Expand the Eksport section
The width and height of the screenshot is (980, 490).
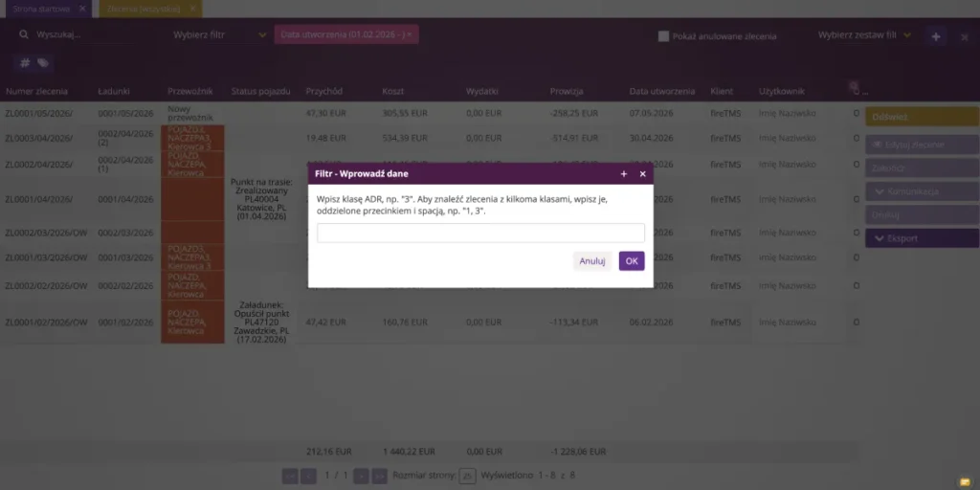(x=922, y=238)
